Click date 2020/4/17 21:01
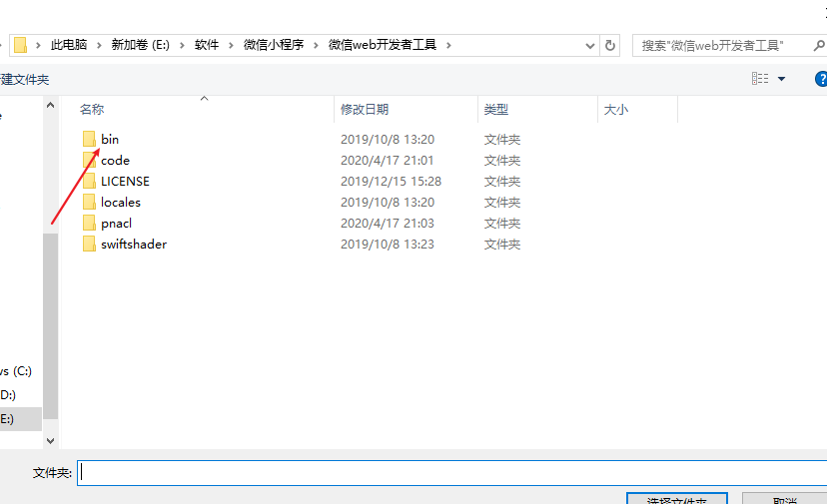This screenshot has height=504, width=827. click(388, 161)
